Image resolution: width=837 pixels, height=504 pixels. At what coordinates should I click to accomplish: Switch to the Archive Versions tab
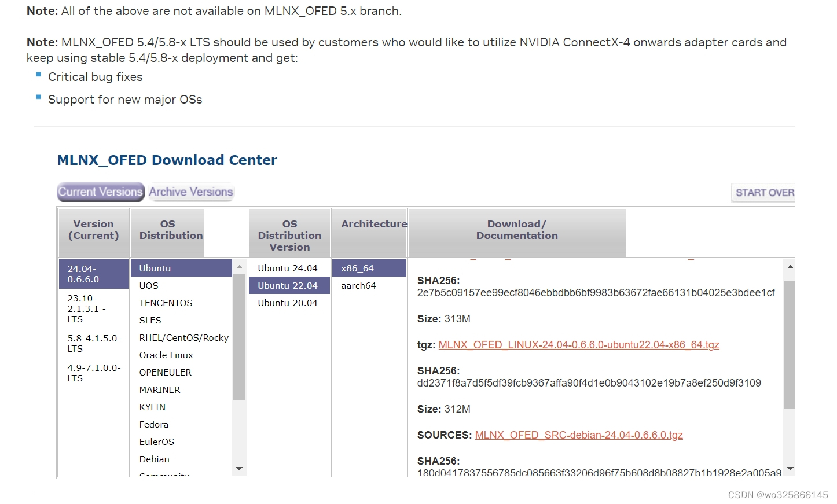(x=190, y=192)
